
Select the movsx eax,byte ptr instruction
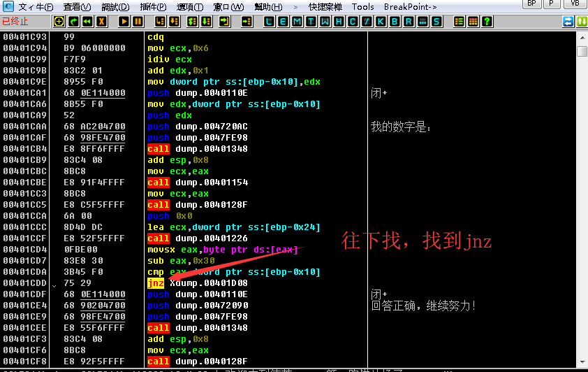(x=222, y=250)
